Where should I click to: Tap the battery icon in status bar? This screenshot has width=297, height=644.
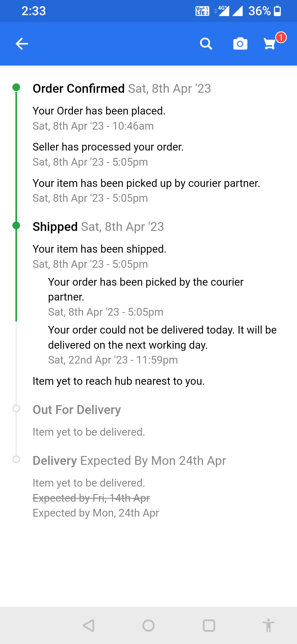point(278,11)
